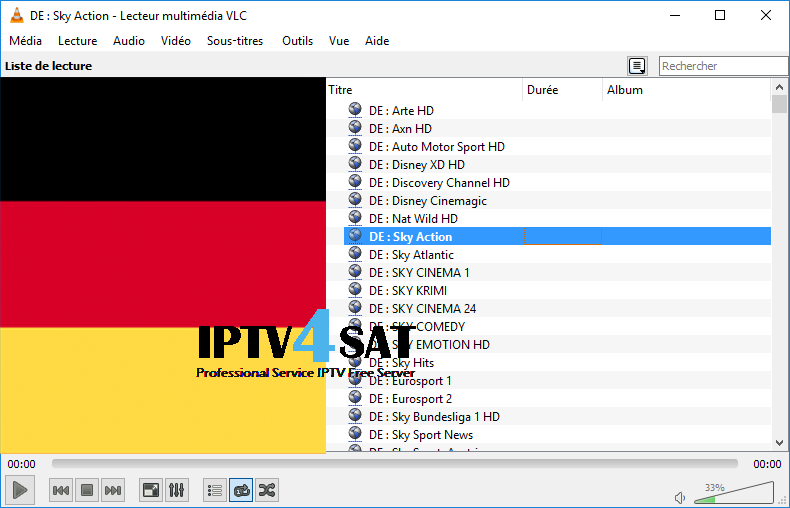Image resolution: width=790 pixels, height=508 pixels.
Task: Select highlighted DE : Sky Action row
Action: (557, 236)
